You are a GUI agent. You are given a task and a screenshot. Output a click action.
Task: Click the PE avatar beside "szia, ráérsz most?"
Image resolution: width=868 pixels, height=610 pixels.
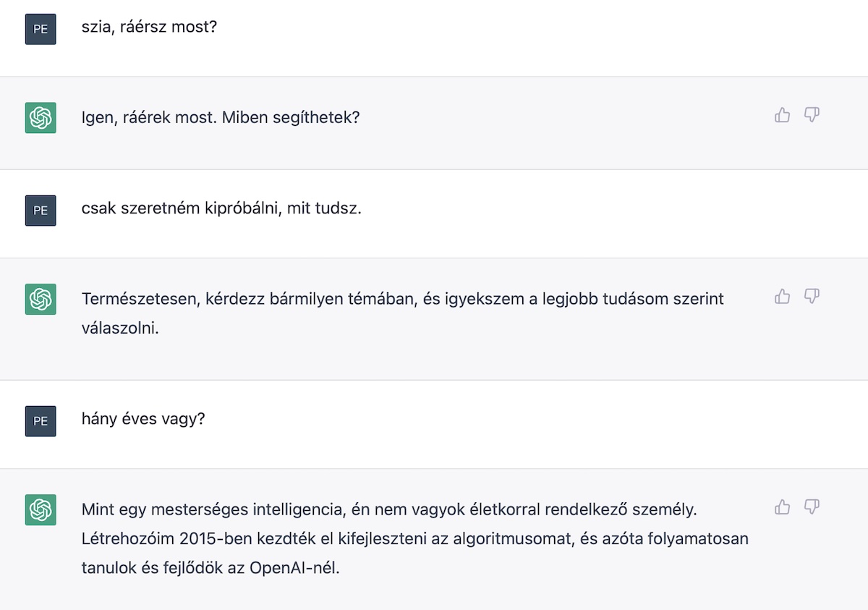pyautogui.click(x=41, y=29)
